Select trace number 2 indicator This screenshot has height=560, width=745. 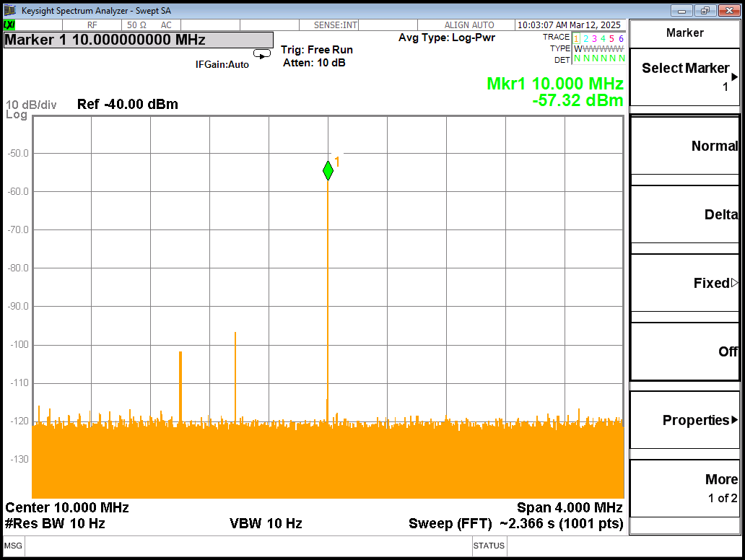pyautogui.click(x=585, y=38)
